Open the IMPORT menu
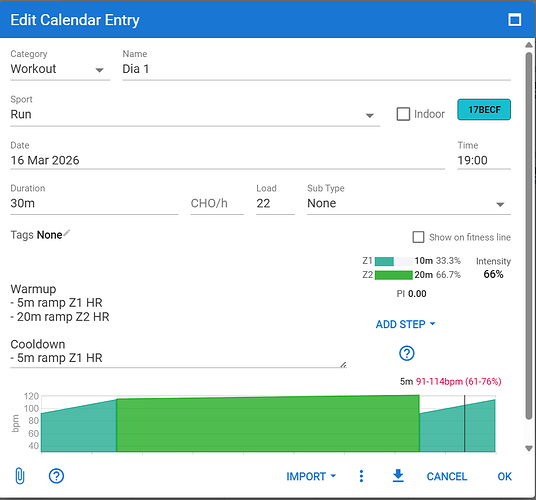 311,476
